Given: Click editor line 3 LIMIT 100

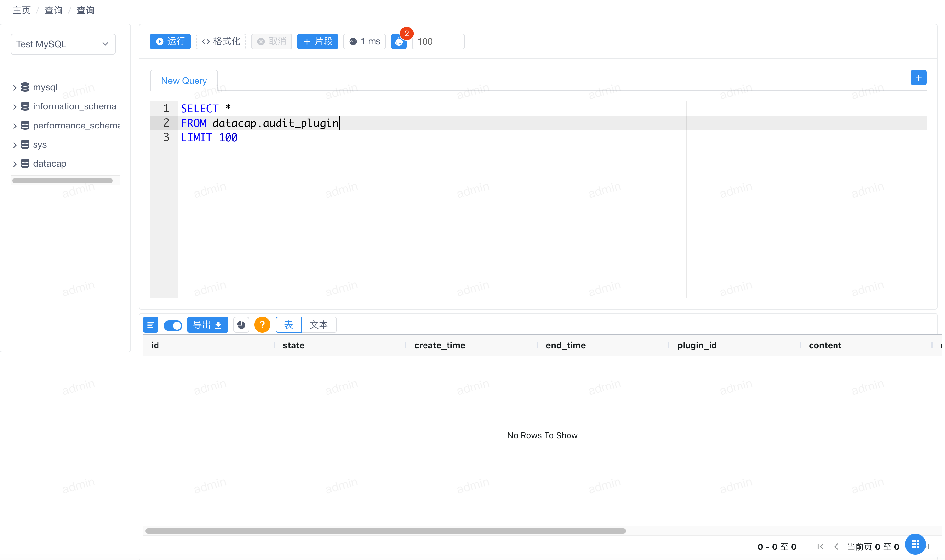Looking at the screenshot, I should (209, 138).
